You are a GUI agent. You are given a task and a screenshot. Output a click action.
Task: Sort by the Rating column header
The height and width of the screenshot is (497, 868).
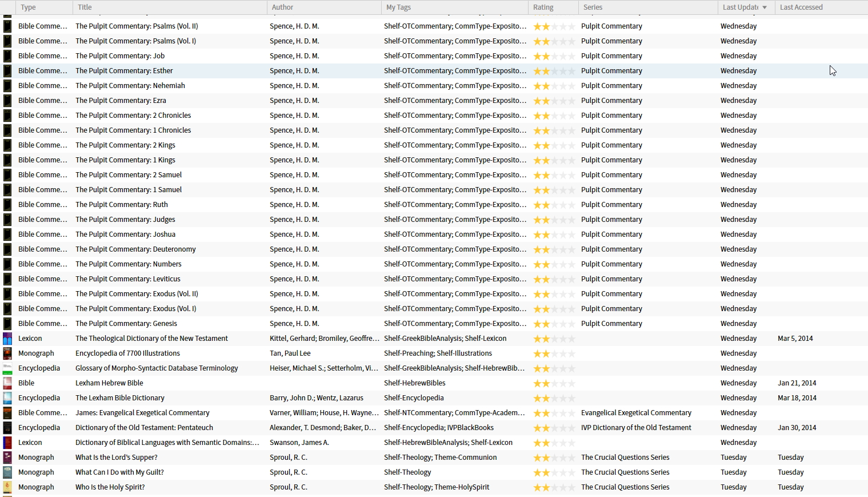(x=553, y=7)
